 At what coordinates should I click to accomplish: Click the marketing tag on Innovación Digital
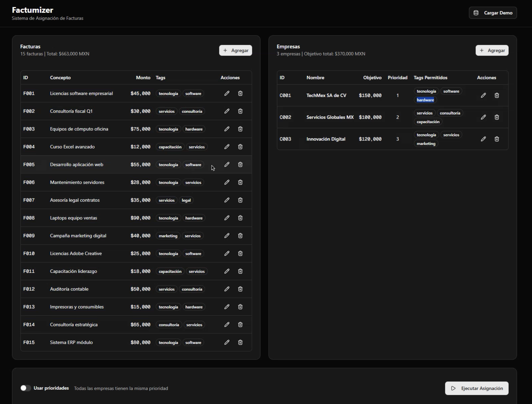[x=426, y=144]
